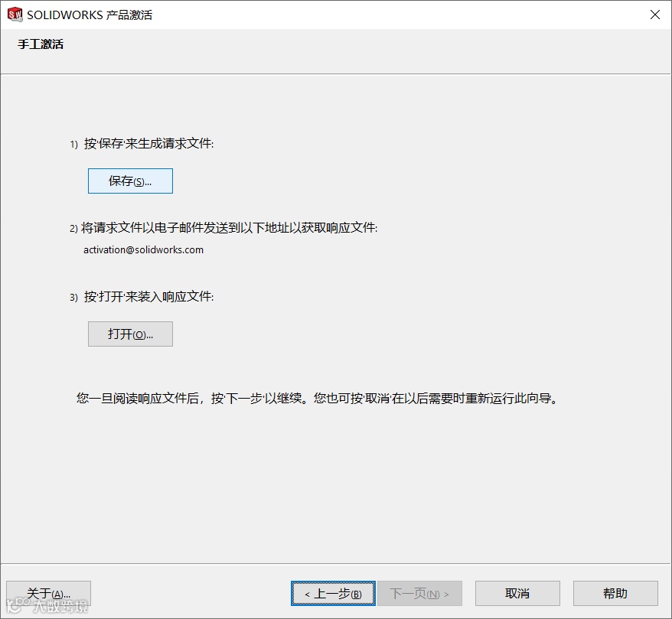The height and width of the screenshot is (619, 672).
Task: Click the 保存(S)... button to generate request file
Action: (x=130, y=181)
